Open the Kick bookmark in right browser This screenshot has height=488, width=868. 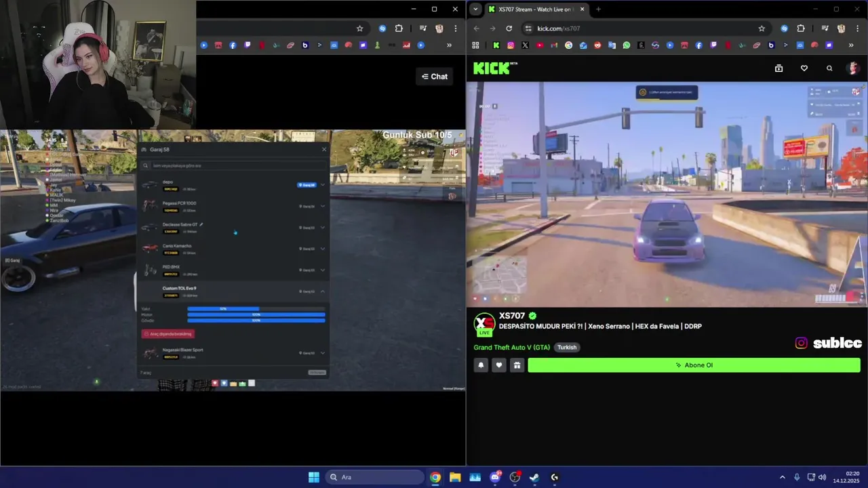pyautogui.click(x=496, y=45)
